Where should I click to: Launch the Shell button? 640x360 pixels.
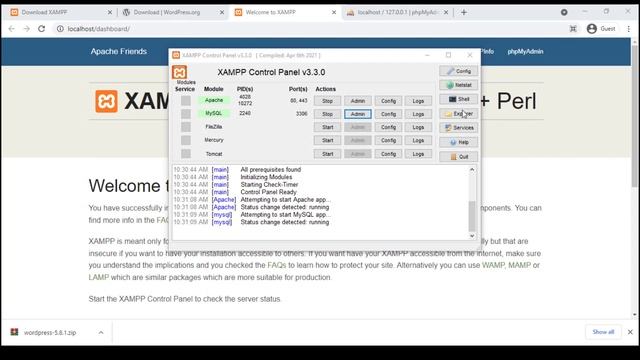tap(458, 99)
